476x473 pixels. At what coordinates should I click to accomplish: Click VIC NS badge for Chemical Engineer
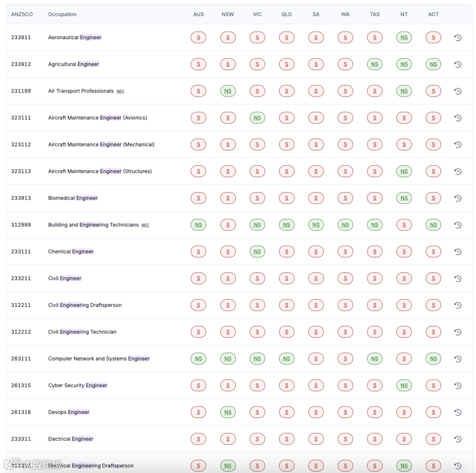pos(257,252)
